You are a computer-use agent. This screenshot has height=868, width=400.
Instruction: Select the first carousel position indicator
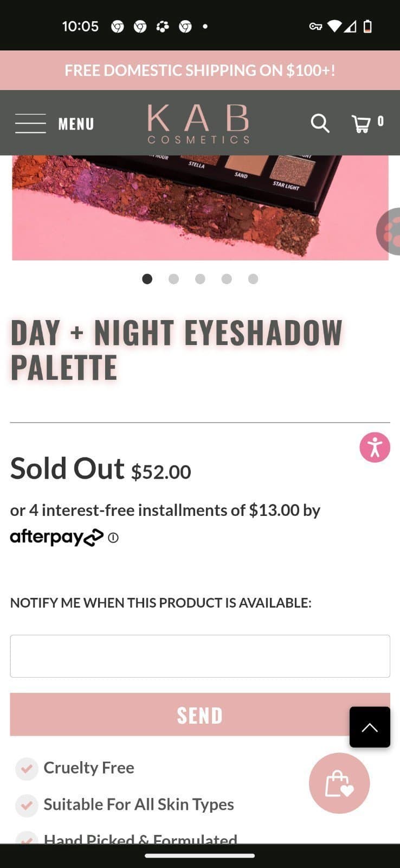pyautogui.click(x=147, y=279)
